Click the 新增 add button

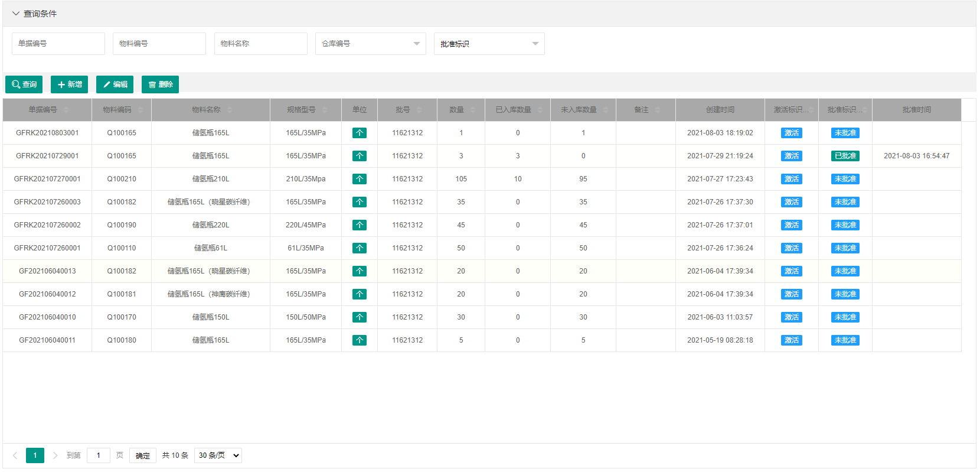click(70, 84)
